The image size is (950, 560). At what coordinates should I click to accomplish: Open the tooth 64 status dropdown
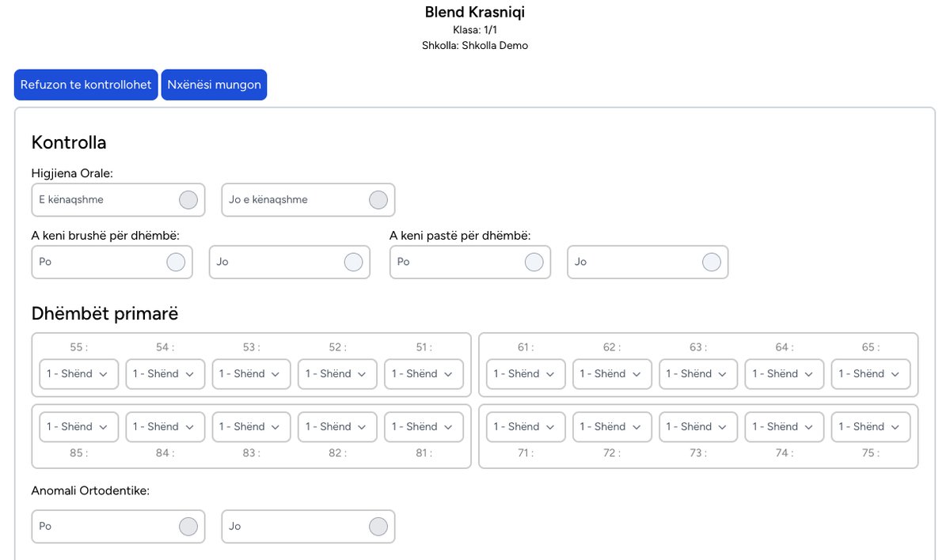[x=785, y=374]
